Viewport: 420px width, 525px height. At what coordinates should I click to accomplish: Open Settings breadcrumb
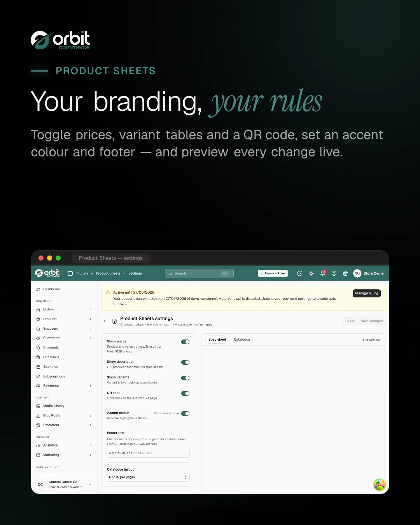point(135,273)
